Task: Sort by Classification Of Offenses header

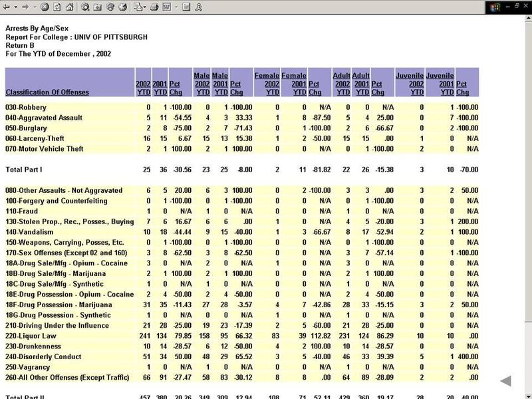Action: [x=47, y=92]
